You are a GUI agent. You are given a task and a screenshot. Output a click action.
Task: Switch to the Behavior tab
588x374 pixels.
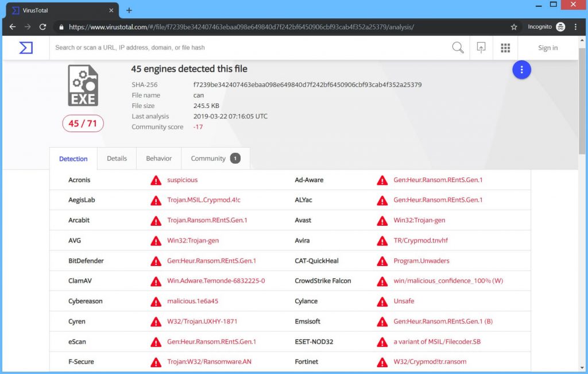point(158,158)
